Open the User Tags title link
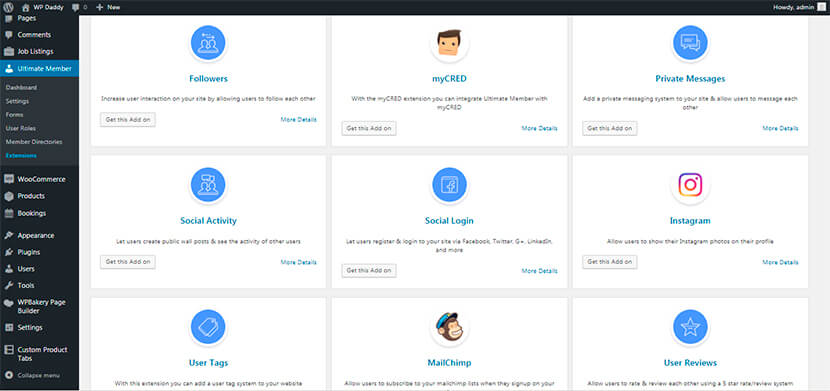Image resolution: width=830 pixels, height=391 pixels. click(208, 363)
